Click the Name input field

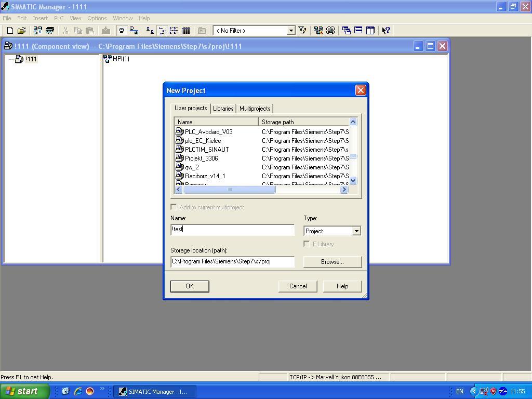[232, 230]
